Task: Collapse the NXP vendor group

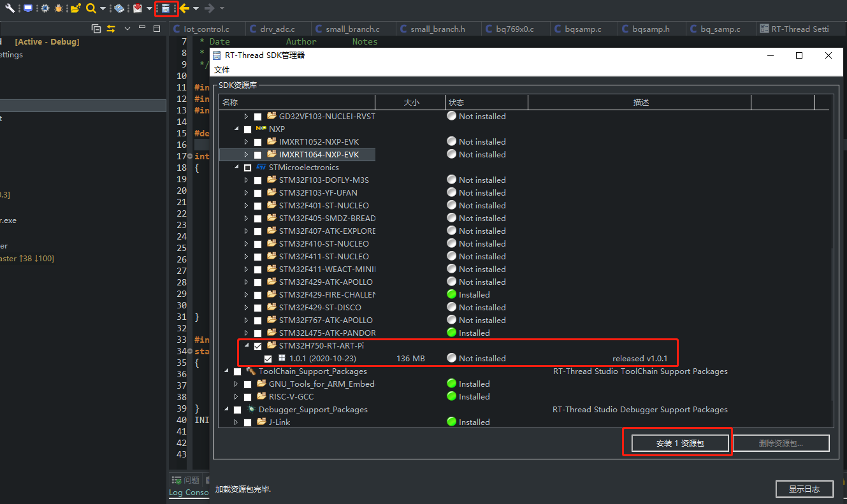Action: (x=237, y=129)
